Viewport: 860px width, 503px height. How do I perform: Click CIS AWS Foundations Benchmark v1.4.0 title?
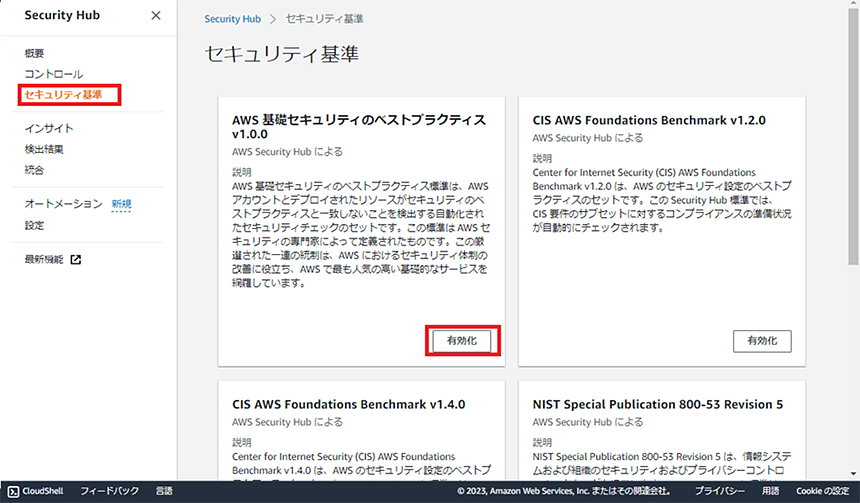click(348, 404)
